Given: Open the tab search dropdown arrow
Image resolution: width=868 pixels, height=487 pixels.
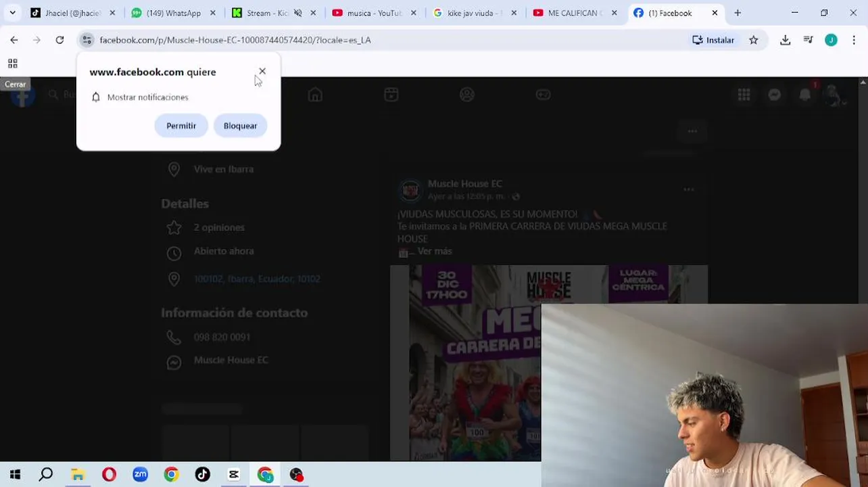Looking at the screenshot, I should coord(12,13).
